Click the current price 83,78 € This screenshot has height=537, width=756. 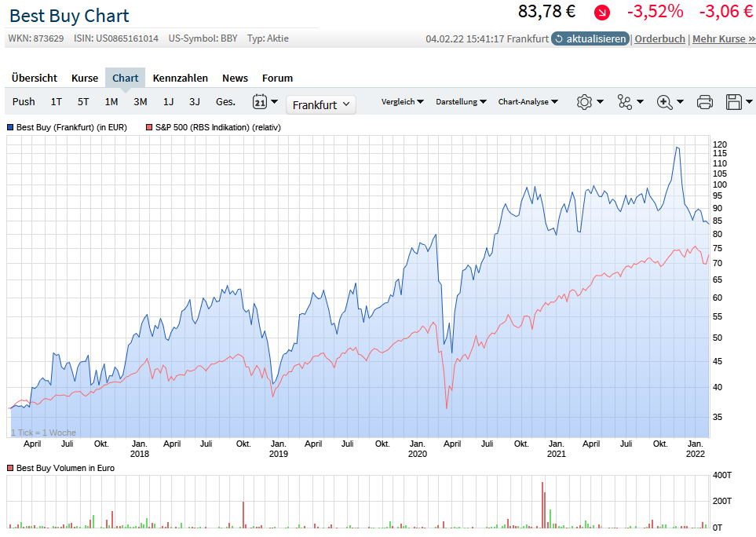[x=546, y=11]
